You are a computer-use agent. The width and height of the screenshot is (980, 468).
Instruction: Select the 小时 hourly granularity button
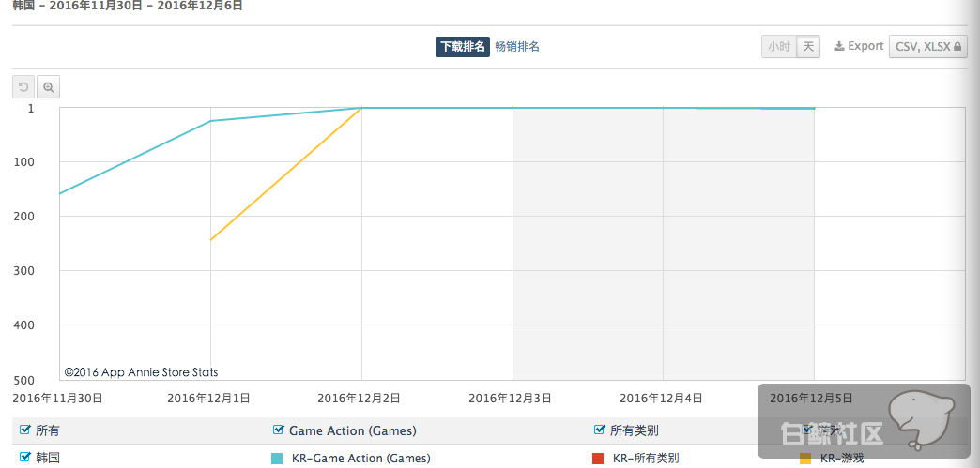pyautogui.click(x=779, y=46)
